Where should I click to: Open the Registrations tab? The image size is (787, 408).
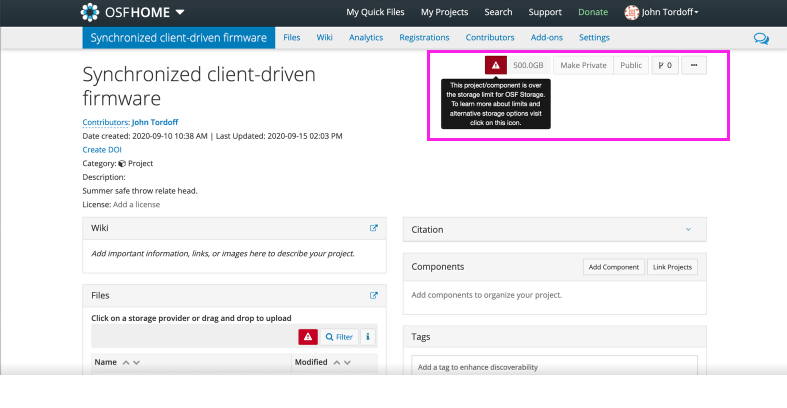click(x=424, y=38)
